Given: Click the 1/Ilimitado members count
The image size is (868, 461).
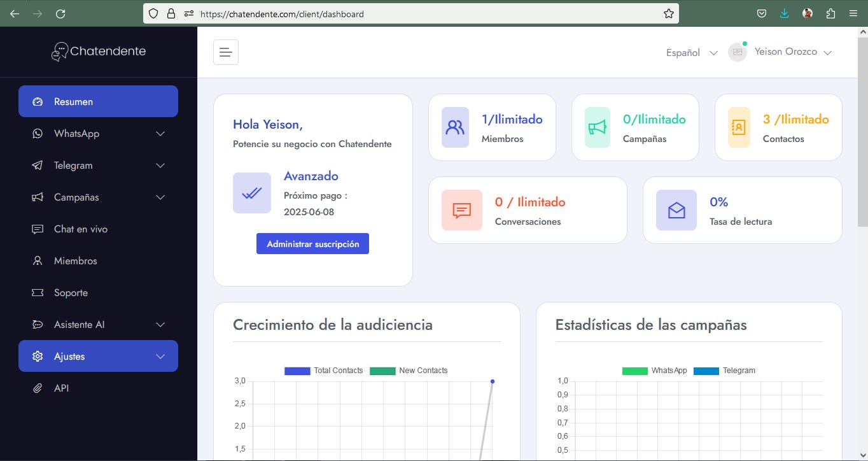Looking at the screenshot, I should [512, 119].
